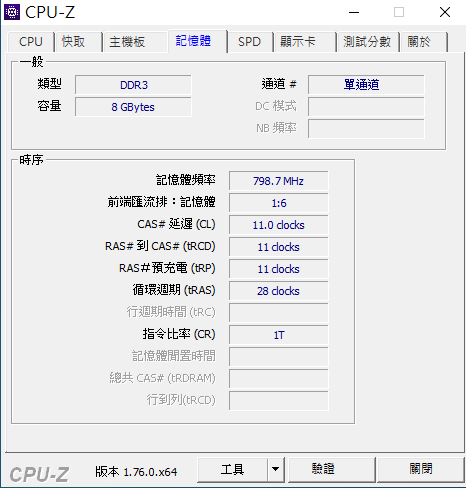Select the 798.7 MHz frequency value

coord(279,181)
